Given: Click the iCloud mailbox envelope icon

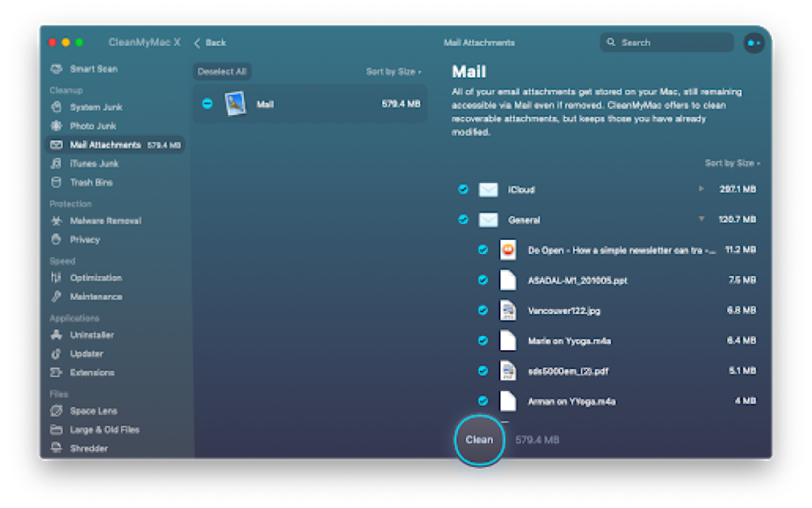Looking at the screenshot, I should click(488, 190).
